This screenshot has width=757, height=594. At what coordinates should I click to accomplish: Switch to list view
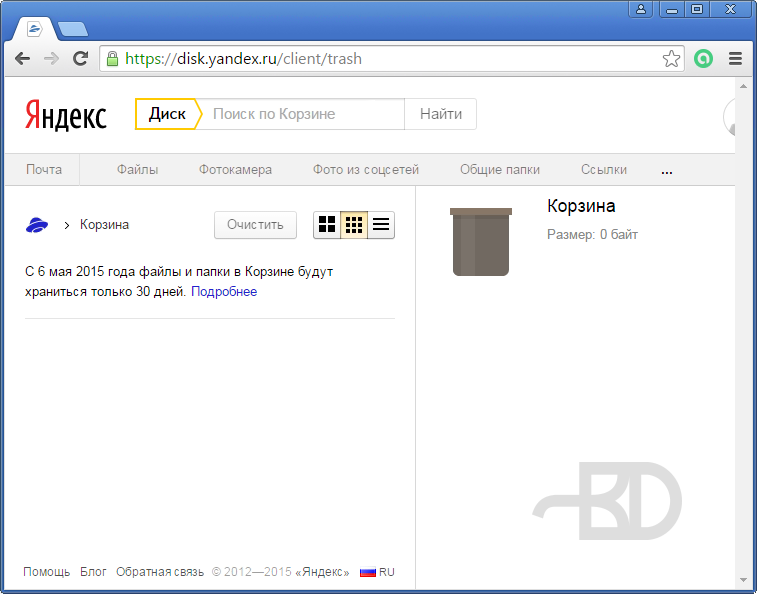click(381, 225)
